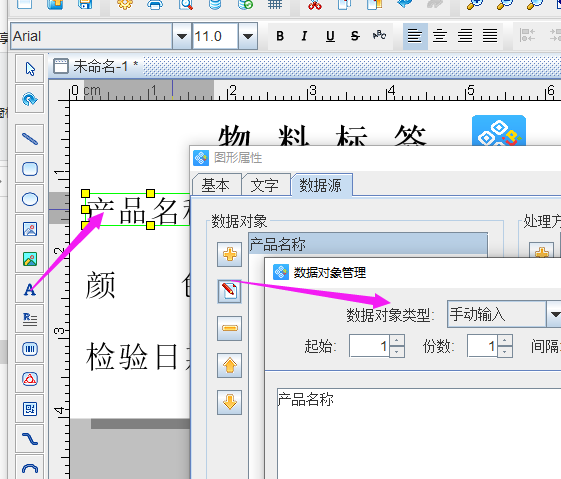Image resolution: width=561 pixels, height=479 pixels.
Task: Expand the 数据对象类型 dropdown showing 手动输入
Action: click(554, 314)
